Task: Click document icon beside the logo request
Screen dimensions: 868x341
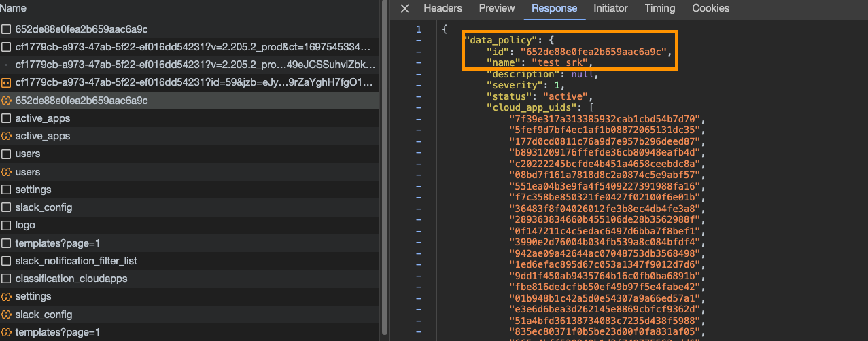Action: [x=6, y=225]
